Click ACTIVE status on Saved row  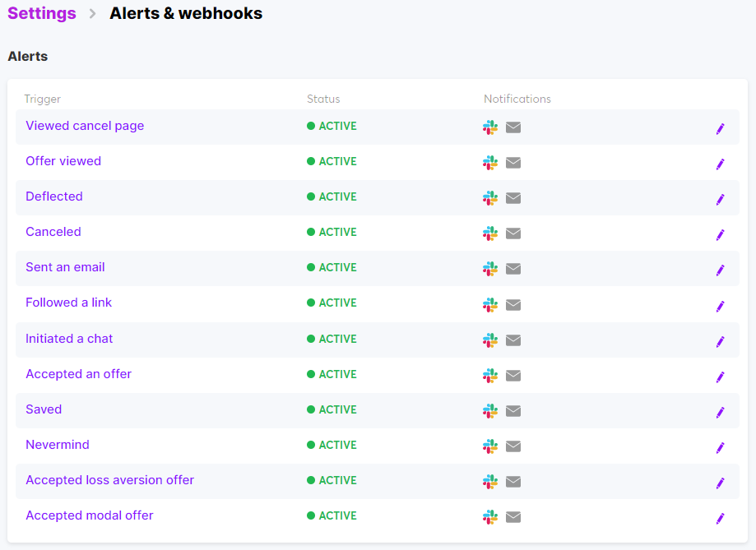[x=332, y=409]
